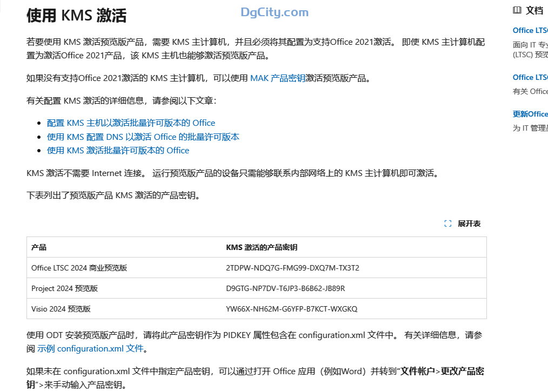Click the Project 2024 预览版 table cell

[x=64, y=288]
